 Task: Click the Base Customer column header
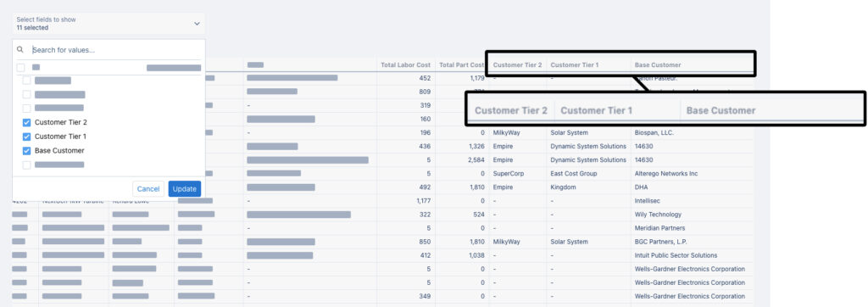click(658, 65)
